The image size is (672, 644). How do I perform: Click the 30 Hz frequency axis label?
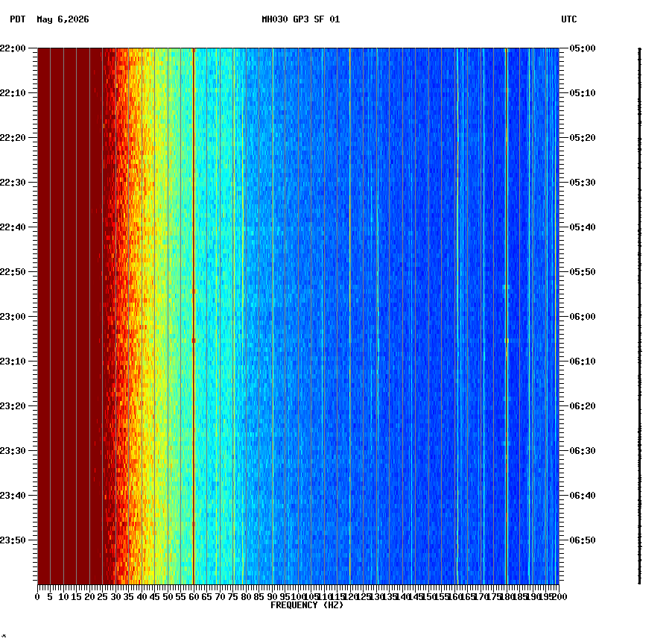tap(115, 596)
